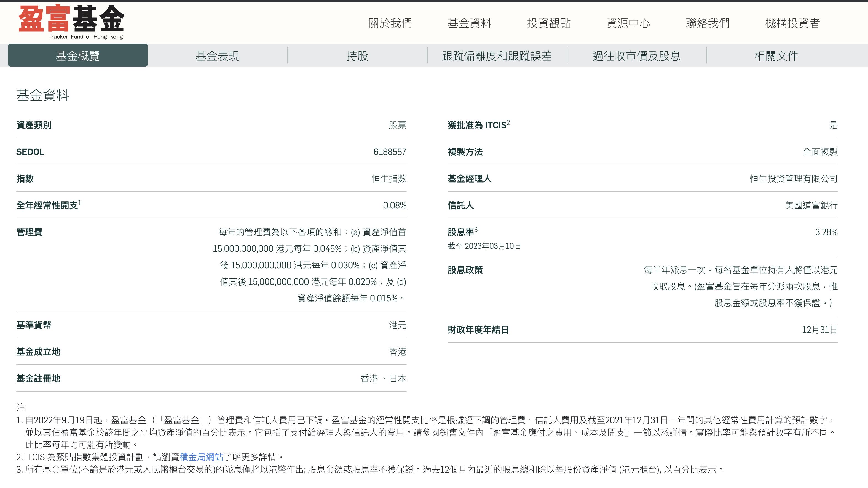868x488 pixels.
Task: Open the 機構投資者 section
Action: tap(792, 23)
